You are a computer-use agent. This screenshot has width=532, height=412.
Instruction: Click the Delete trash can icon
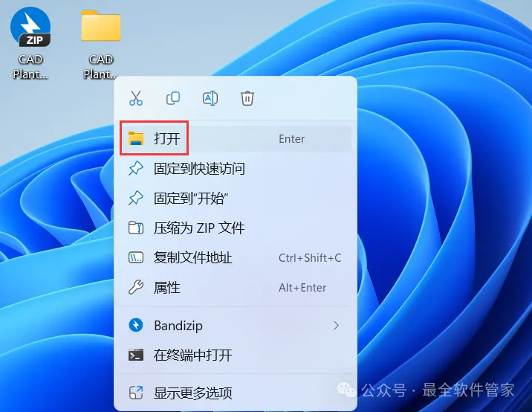tap(247, 98)
